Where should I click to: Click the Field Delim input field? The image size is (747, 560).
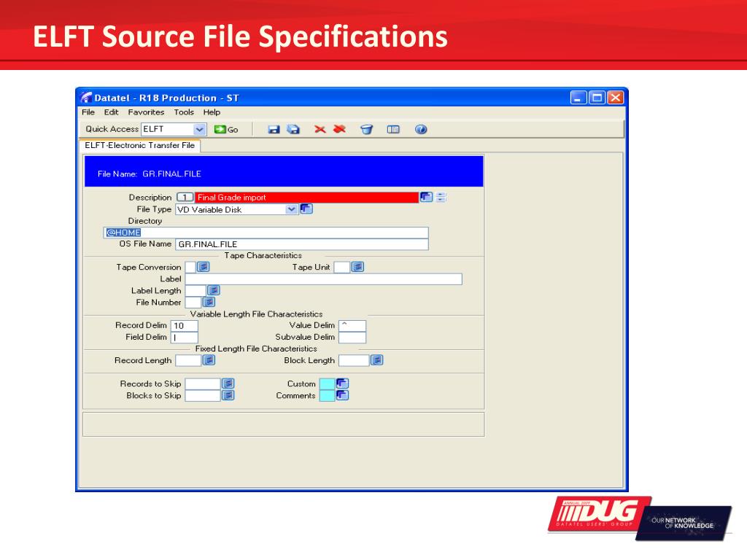[185, 337]
